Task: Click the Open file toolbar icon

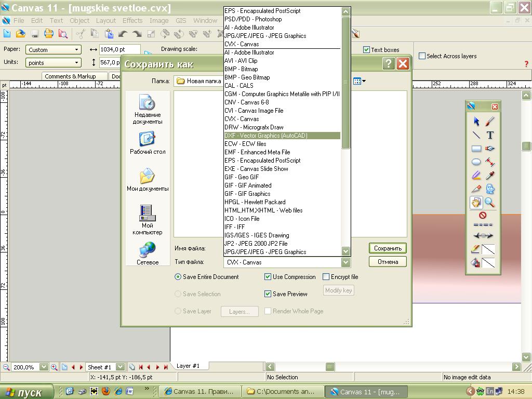Action: [x=21, y=34]
